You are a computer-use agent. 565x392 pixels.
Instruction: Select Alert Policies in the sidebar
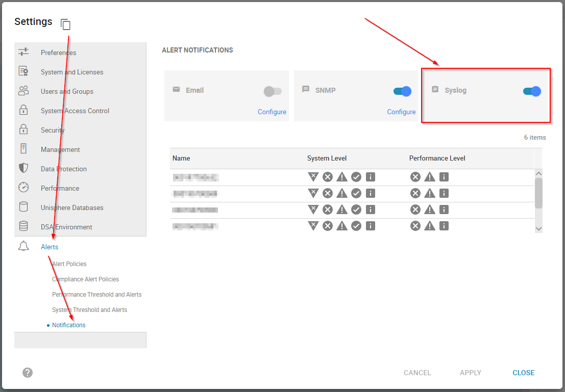(69, 264)
